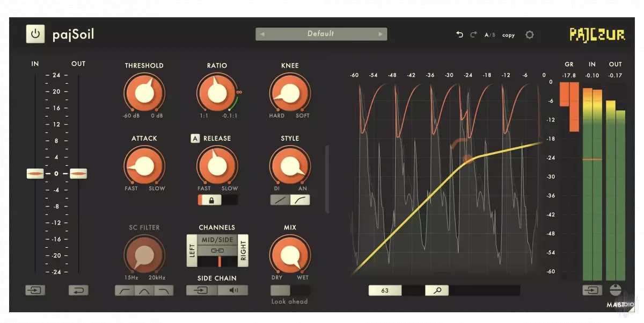Click the 63 display range toggle

[385, 290]
